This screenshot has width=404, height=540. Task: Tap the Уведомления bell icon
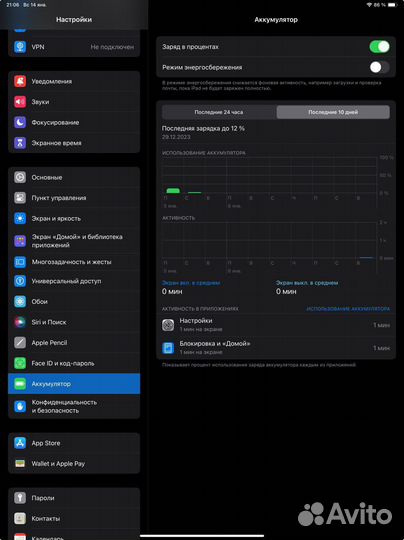coord(20,81)
